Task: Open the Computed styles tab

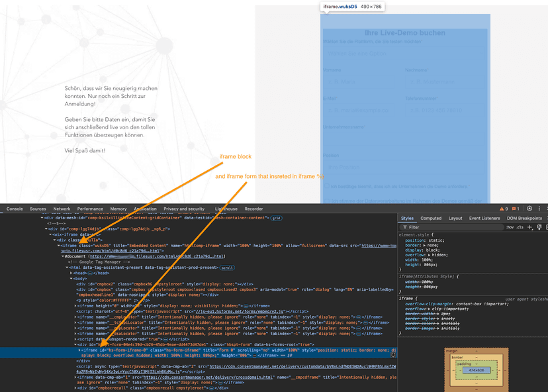Action: coord(431,217)
